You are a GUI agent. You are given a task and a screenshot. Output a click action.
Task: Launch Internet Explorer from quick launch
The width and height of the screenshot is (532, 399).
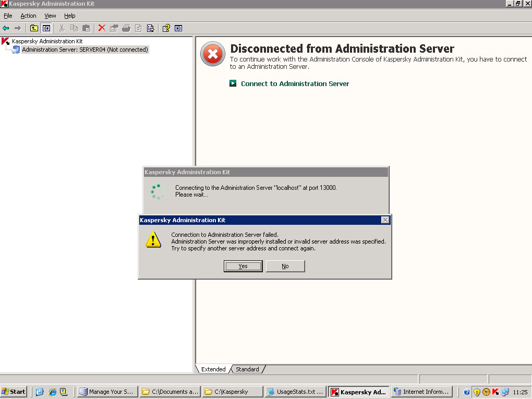click(52, 392)
